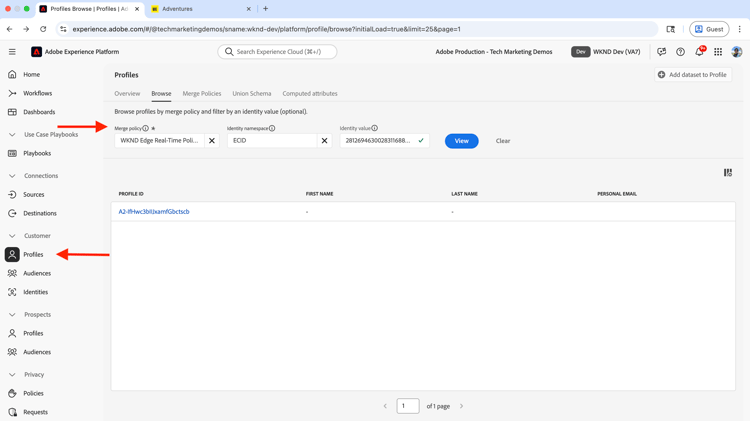Open Dashboards in the sidebar
Viewport: 750px width, 421px height.
(39, 112)
